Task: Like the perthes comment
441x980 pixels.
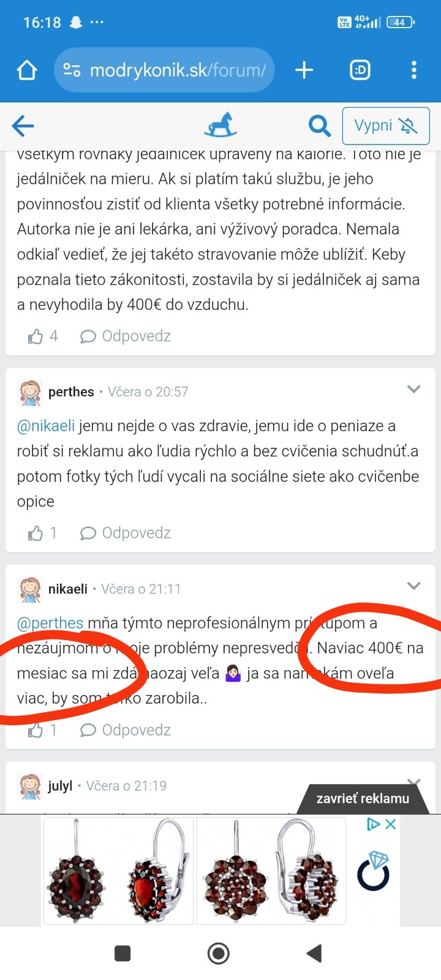Action: [36, 533]
